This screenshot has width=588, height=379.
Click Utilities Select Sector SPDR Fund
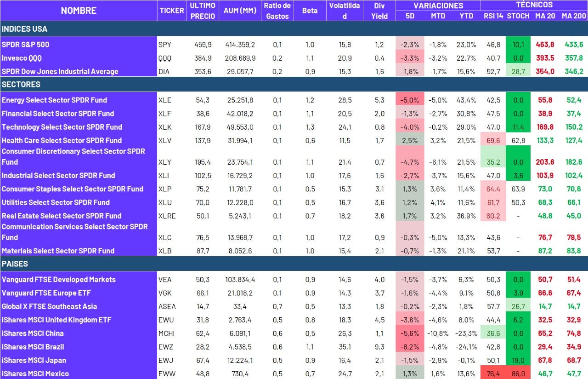pos(56,202)
